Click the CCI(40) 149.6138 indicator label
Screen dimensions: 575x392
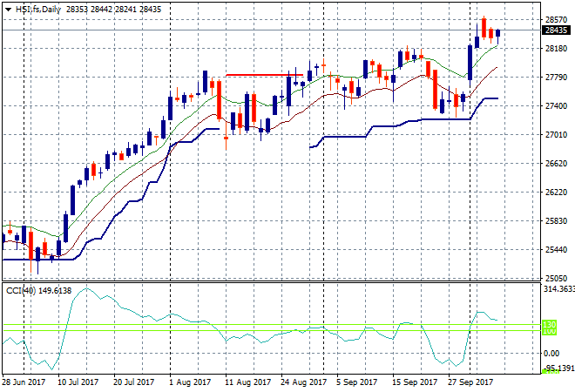(39, 291)
